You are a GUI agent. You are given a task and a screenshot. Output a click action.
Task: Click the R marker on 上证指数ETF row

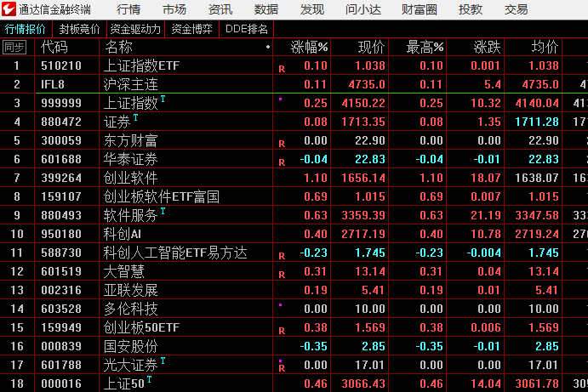coord(282,69)
